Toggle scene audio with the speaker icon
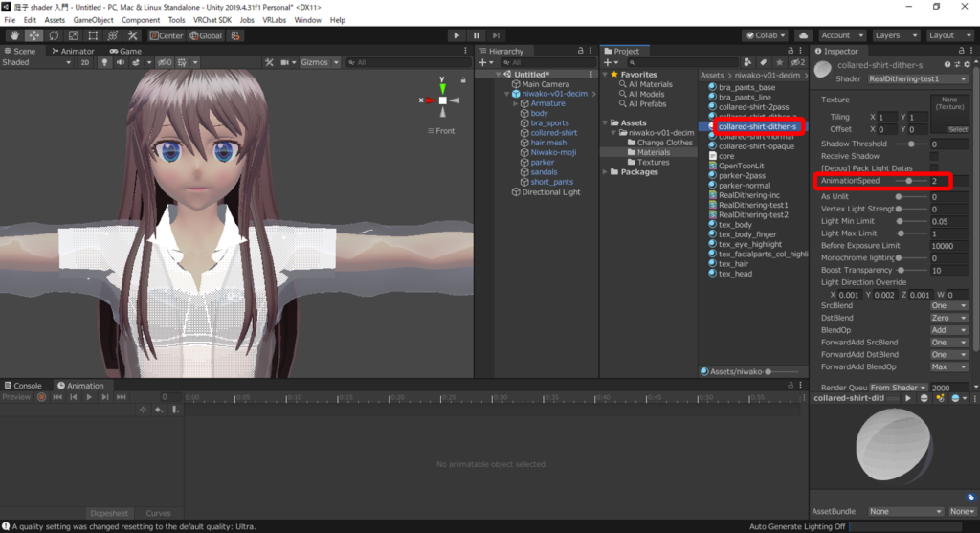This screenshot has height=533, width=980. [x=121, y=62]
